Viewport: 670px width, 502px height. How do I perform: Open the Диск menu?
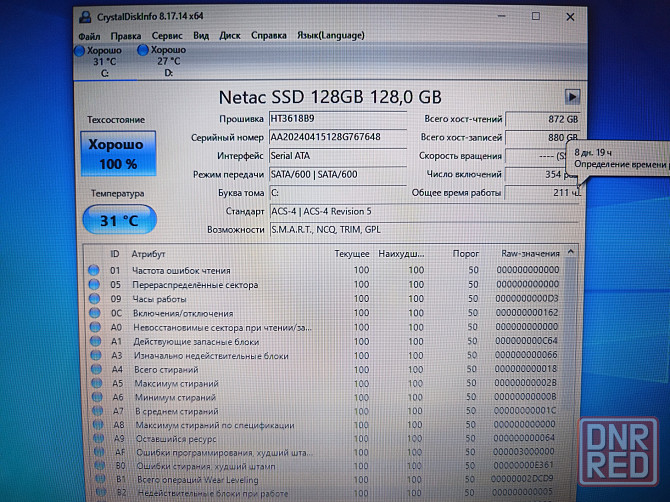pyautogui.click(x=230, y=35)
